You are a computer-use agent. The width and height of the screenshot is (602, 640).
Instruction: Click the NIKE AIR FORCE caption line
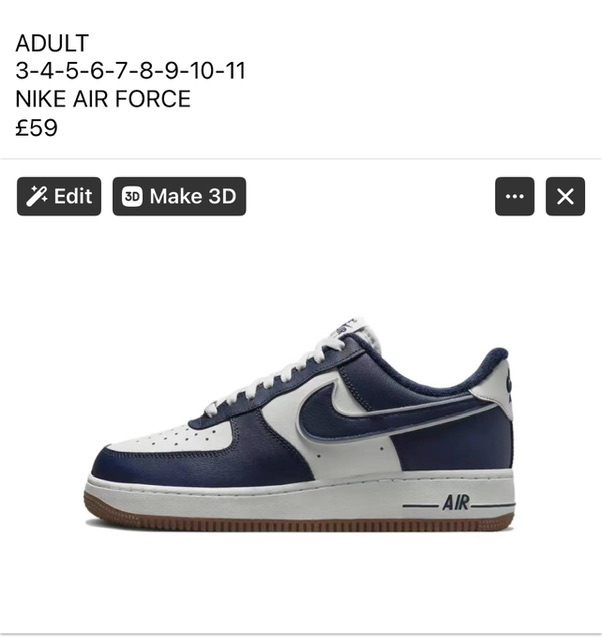coord(103,99)
